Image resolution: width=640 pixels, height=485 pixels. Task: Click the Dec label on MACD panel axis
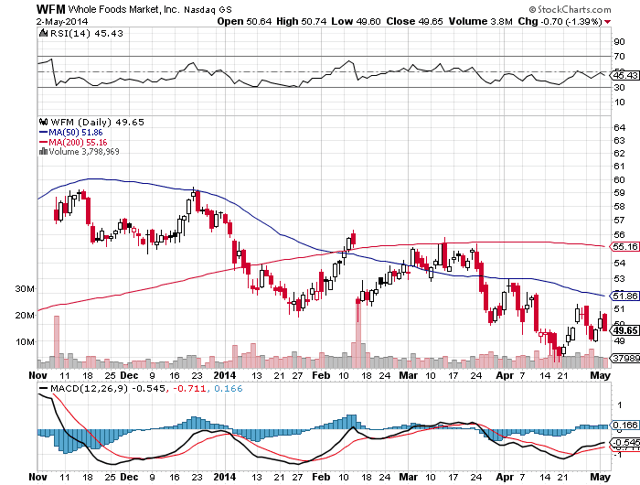[129, 476]
